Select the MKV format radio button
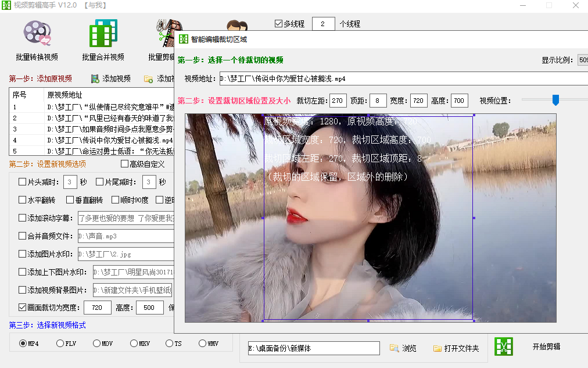The width and height of the screenshot is (588, 368). coord(134,343)
